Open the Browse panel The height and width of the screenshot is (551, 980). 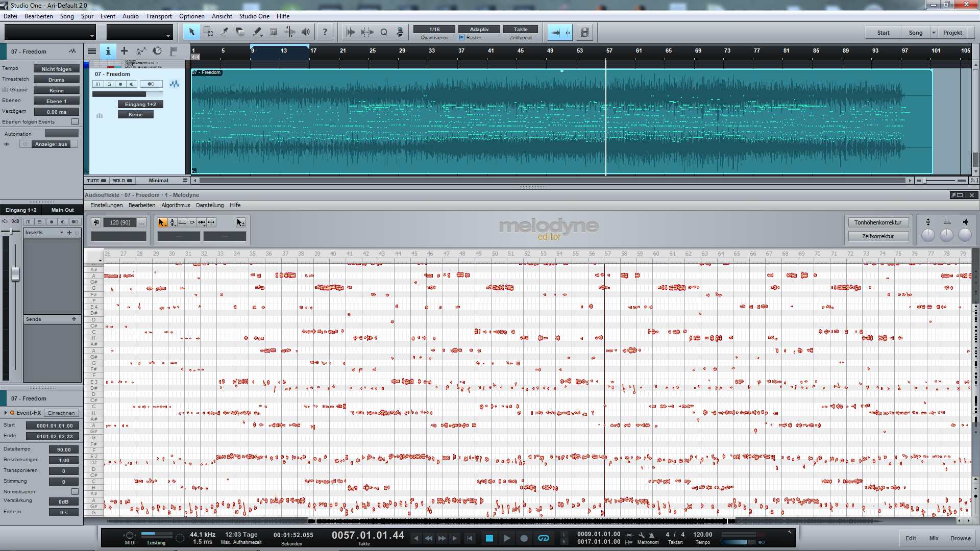point(960,538)
